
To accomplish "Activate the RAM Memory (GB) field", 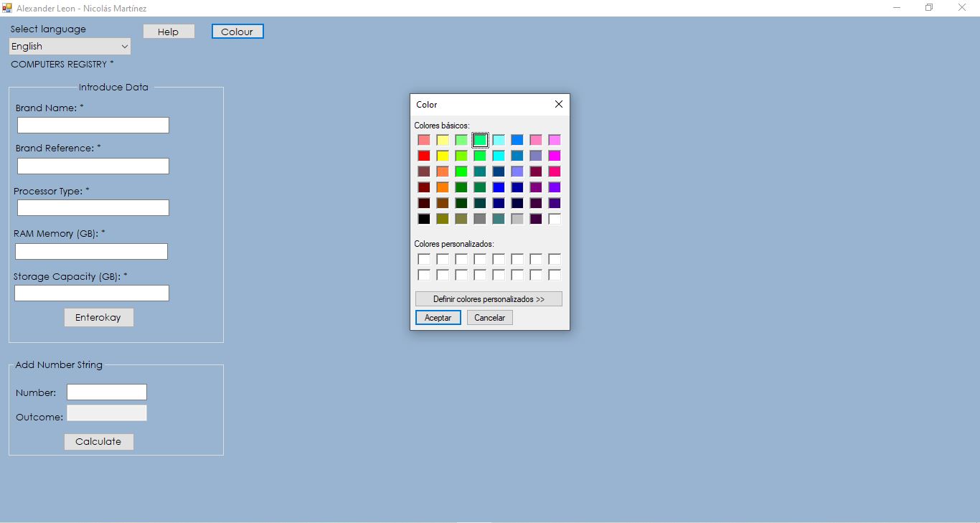I will click(x=91, y=251).
